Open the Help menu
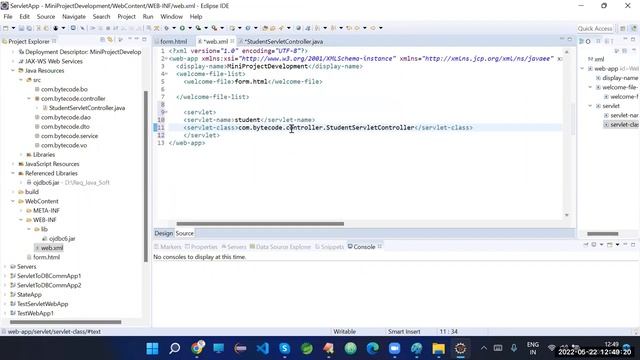 [x=196, y=17]
